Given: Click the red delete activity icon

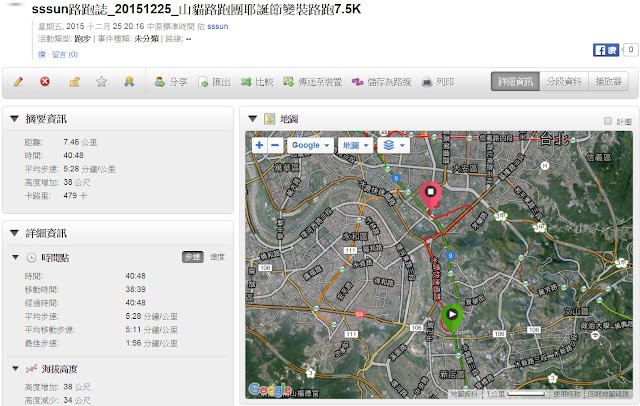Looking at the screenshot, I should click(45, 82).
